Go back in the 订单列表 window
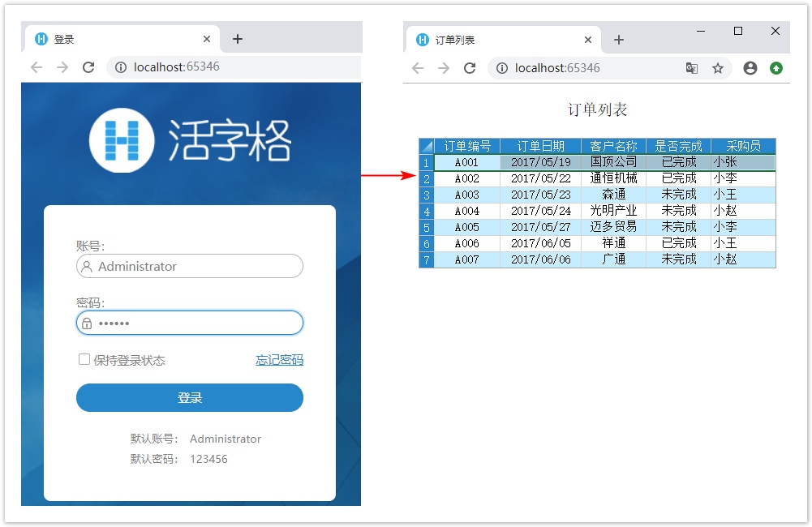The width and height of the screenshot is (812, 527). 418,68
